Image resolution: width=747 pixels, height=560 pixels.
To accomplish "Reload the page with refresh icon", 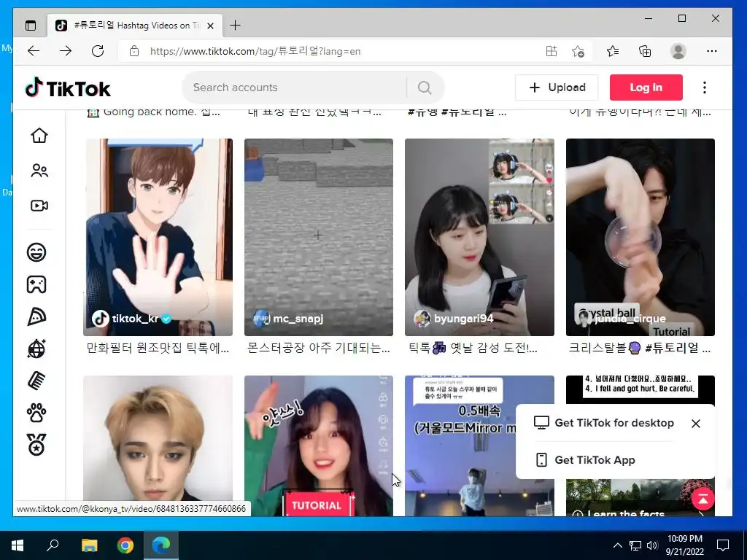I will point(98,51).
